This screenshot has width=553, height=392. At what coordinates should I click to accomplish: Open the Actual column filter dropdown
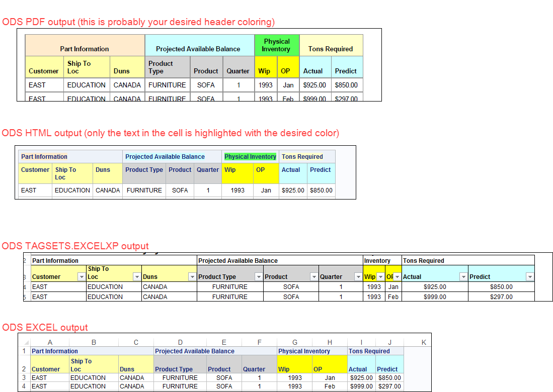[x=463, y=276]
